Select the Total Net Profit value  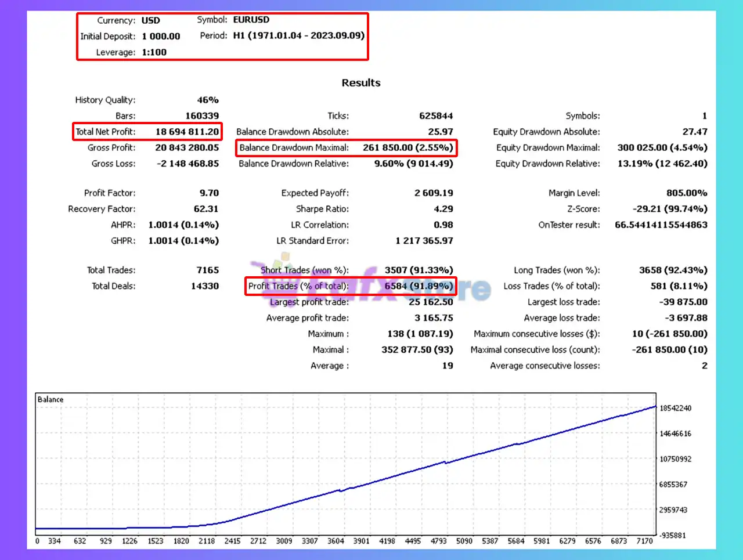pos(187,132)
